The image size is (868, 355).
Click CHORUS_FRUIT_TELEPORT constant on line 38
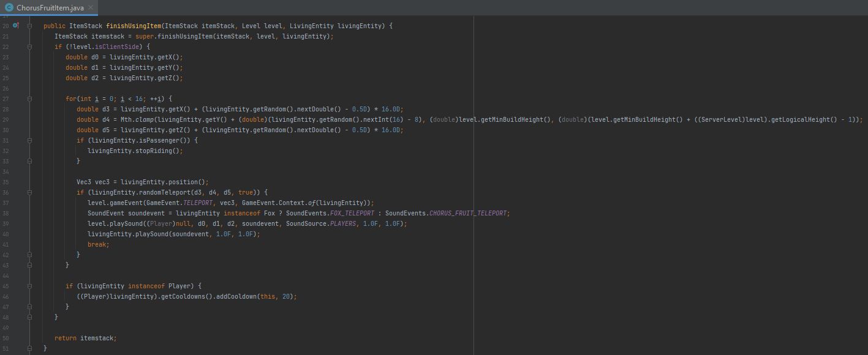468,213
